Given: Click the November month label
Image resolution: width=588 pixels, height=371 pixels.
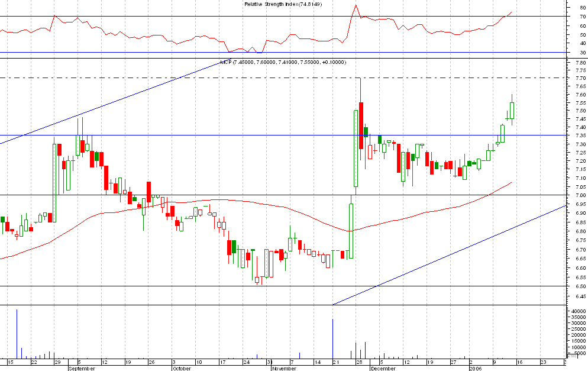Looking at the screenshot, I should tap(285, 369).
